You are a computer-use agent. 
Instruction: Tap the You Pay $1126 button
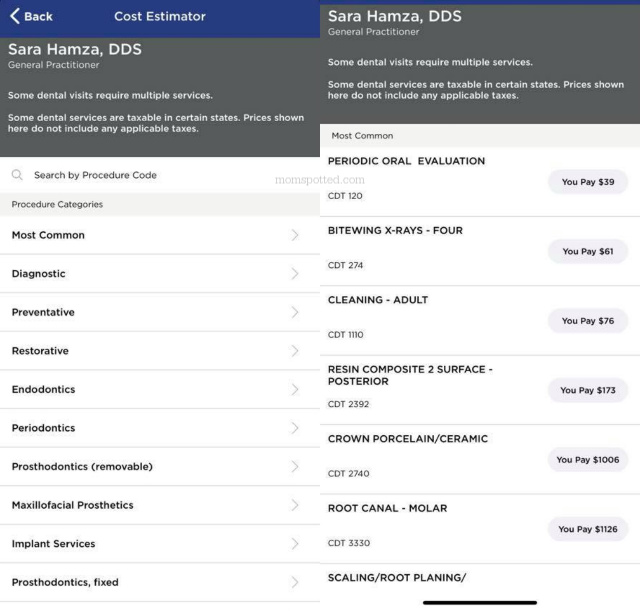click(588, 529)
